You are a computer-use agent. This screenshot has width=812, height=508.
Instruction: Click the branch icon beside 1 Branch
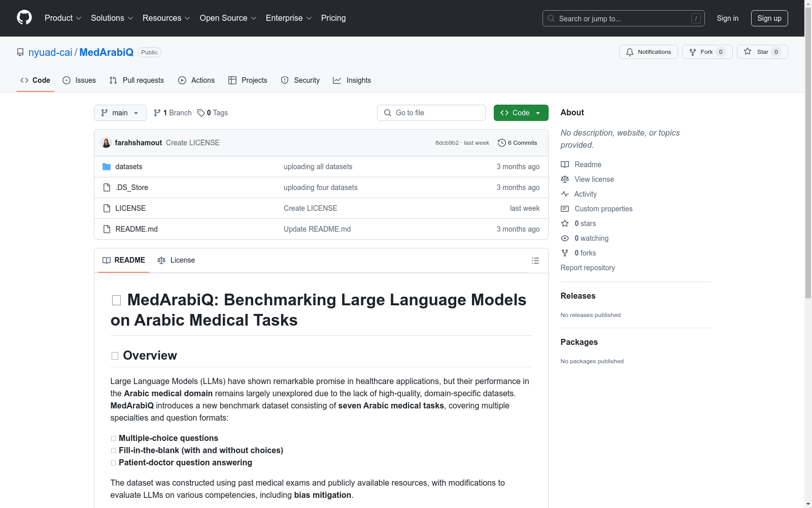pyautogui.click(x=157, y=113)
